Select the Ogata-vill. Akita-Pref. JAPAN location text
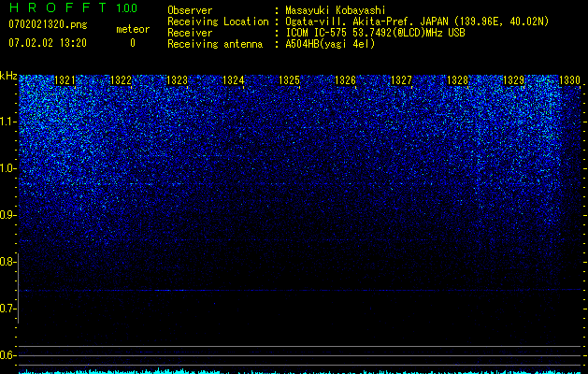588x374 pixels. [x=417, y=22]
